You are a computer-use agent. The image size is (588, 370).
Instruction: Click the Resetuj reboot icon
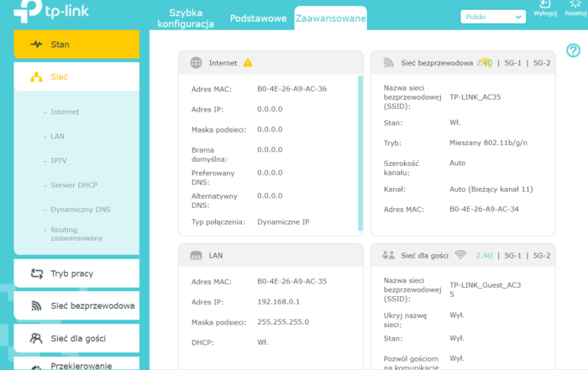tap(575, 6)
